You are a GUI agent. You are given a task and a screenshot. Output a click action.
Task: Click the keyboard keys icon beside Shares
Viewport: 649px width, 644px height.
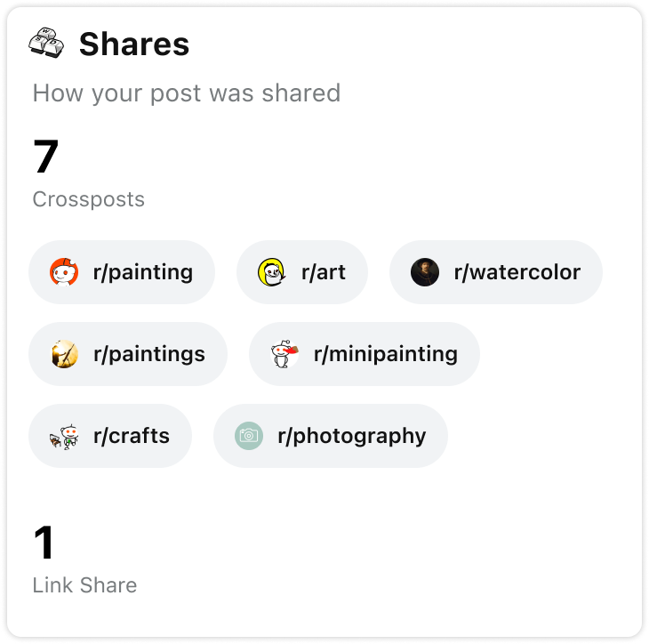click(x=46, y=43)
